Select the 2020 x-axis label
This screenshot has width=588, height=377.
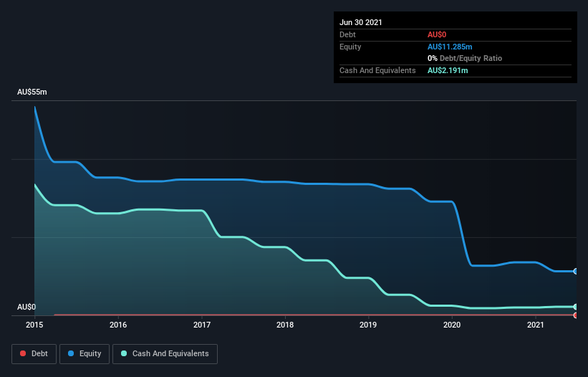pyautogui.click(x=452, y=325)
